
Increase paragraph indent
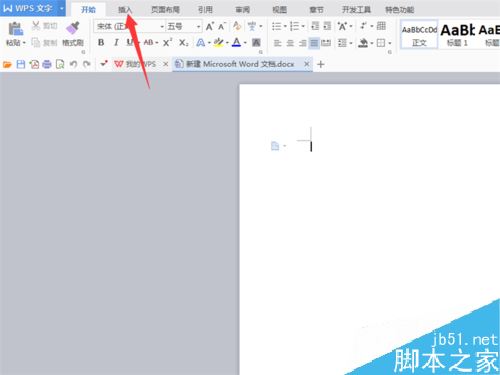(327, 26)
